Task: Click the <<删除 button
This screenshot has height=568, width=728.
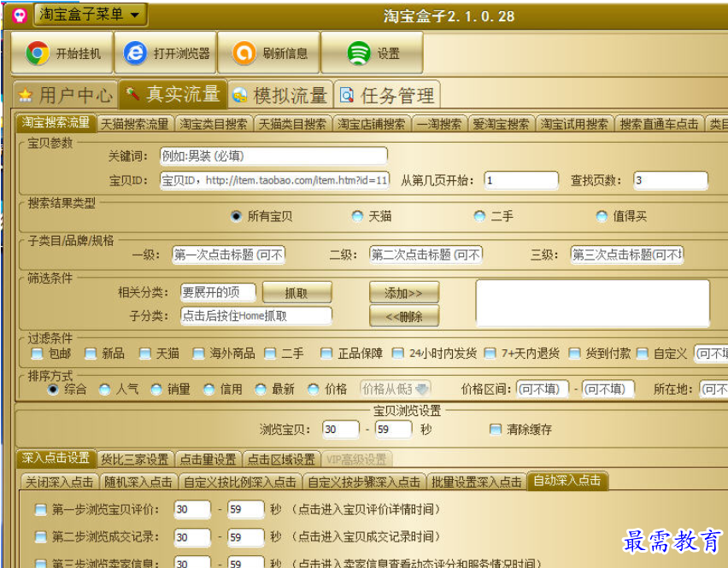Action: point(404,317)
